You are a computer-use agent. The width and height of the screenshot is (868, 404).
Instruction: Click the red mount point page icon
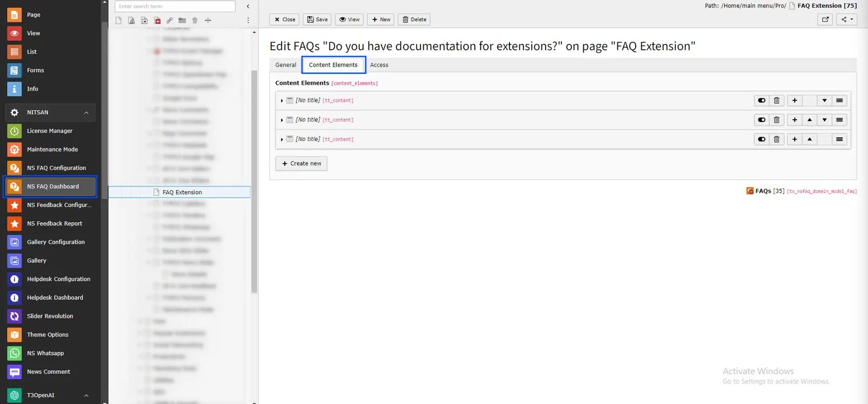tap(157, 21)
